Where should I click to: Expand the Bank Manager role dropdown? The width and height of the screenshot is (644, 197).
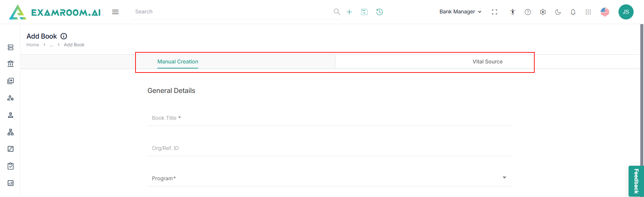(x=460, y=12)
